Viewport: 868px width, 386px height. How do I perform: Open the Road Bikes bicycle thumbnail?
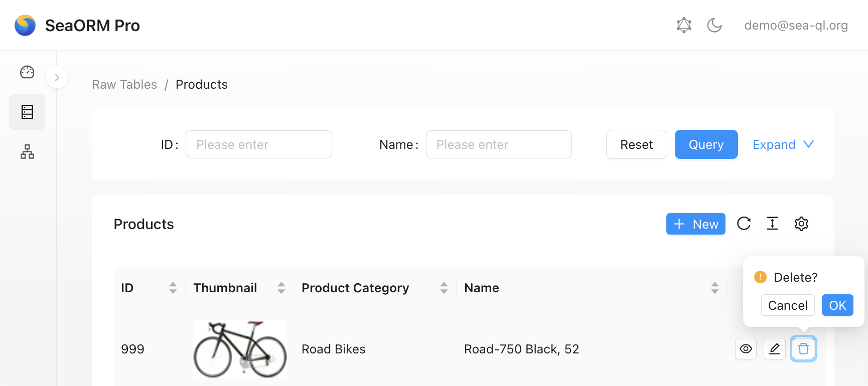tap(240, 349)
